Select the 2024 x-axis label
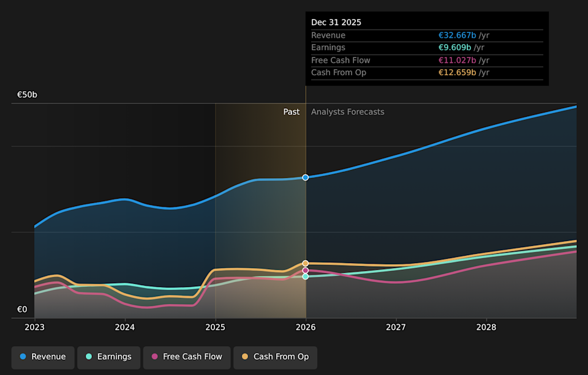Screen dimensions: 588x375 (x=125, y=327)
